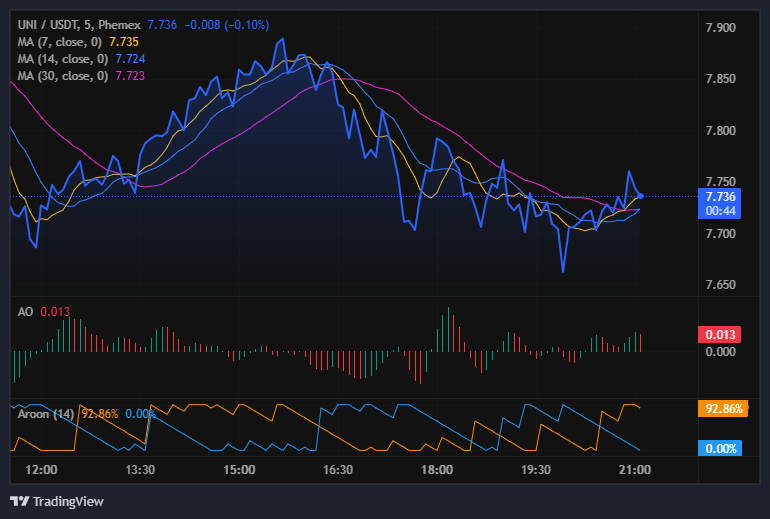The height and width of the screenshot is (519, 770).
Task: Click the 16:30 time axis label
Action: (x=338, y=470)
